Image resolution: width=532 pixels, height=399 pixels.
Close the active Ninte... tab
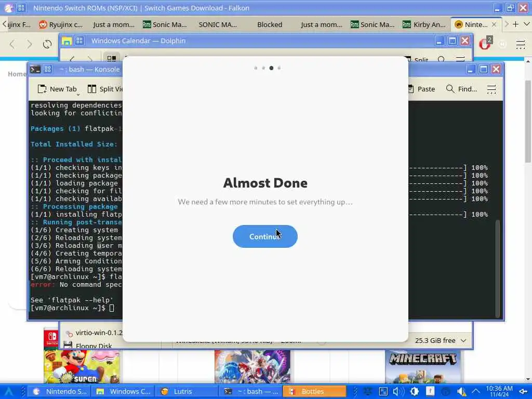[x=494, y=24]
